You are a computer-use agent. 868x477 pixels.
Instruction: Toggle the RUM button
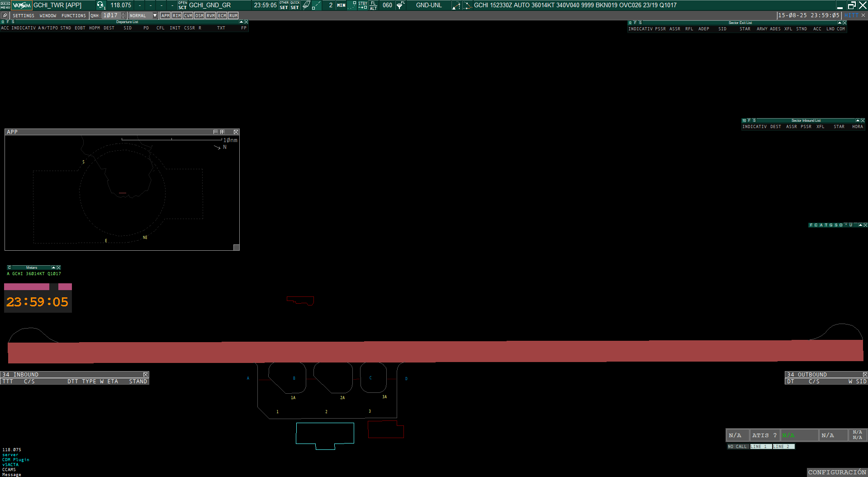pyautogui.click(x=233, y=15)
